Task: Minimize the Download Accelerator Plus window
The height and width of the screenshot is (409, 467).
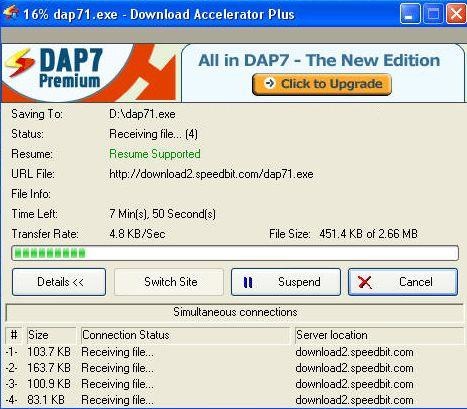Action: (x=410, y=14)
